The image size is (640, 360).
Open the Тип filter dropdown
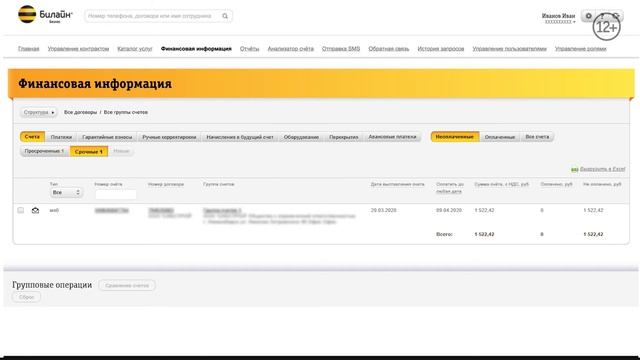66,192
